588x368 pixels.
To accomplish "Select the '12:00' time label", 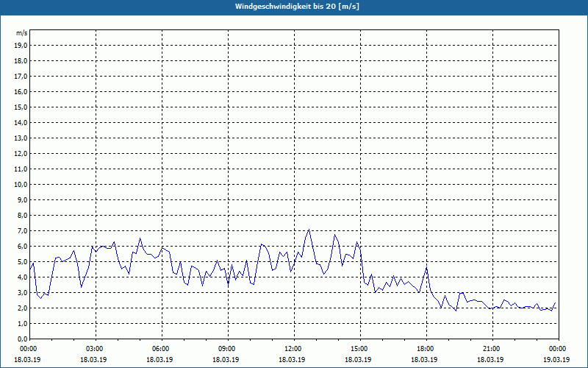I will click(294, 349).
